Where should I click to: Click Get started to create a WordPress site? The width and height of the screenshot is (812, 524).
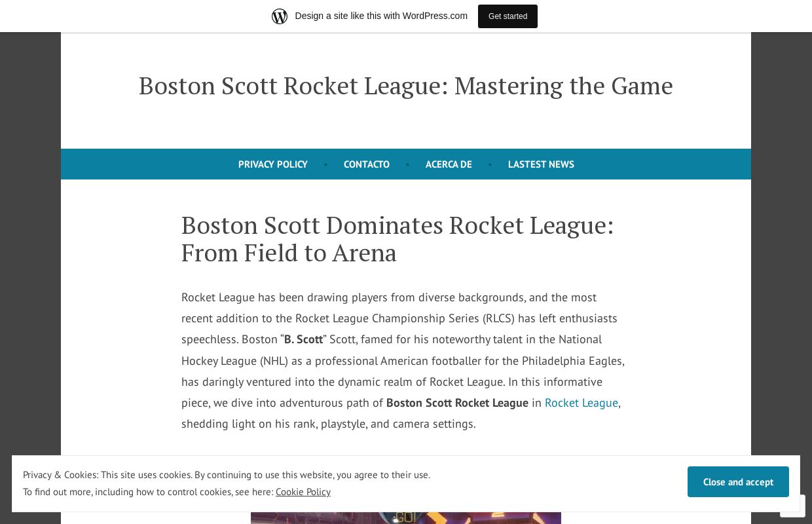click(507, 16)
